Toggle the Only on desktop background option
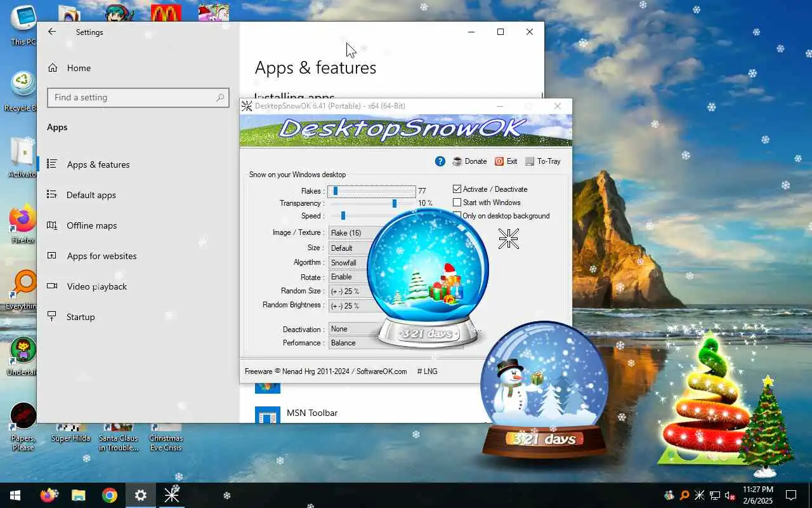This screenshot has width=812, height=508. click(x=501, y=216)
